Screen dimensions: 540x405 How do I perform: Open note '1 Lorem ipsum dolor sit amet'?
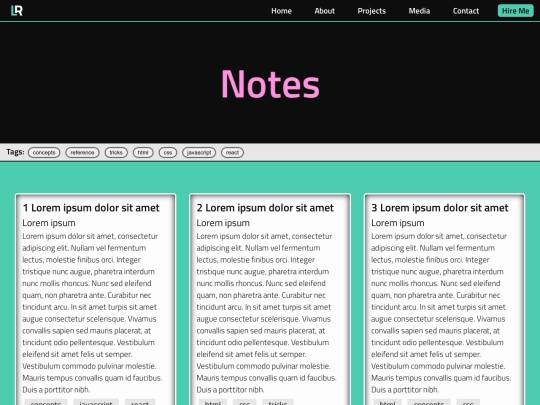tap(91, 208)
